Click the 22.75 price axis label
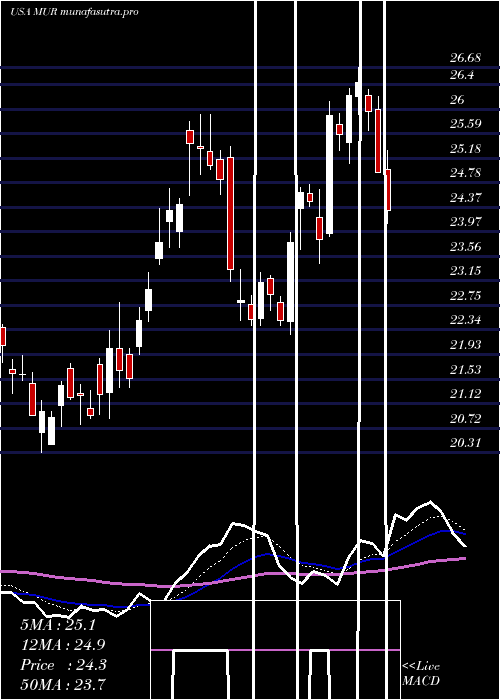This screenshot has height=700, width=500. pyautogui.click(x=466, y=296)
